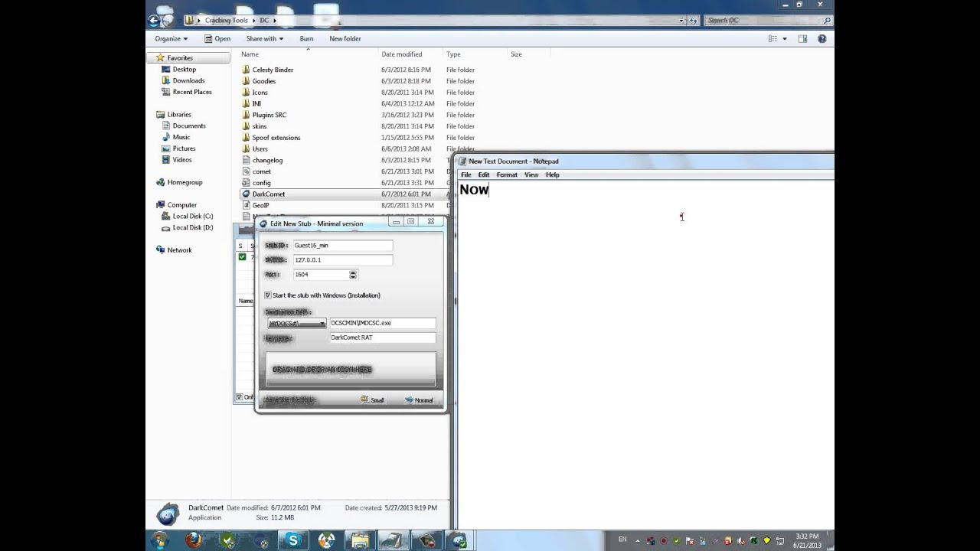Toggle the Explorer preview pane icon

tap(802, 38)
